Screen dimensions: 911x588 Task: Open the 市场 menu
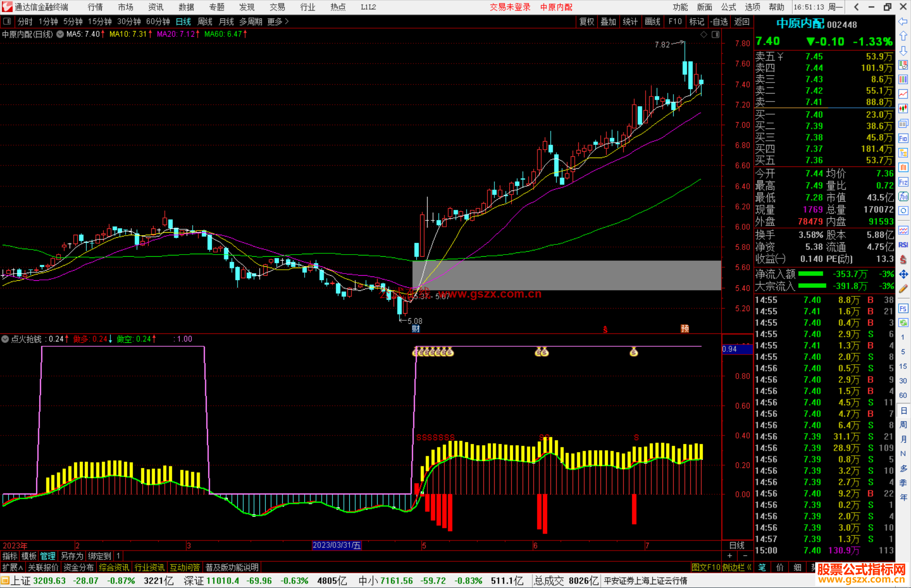coord(126,7)
